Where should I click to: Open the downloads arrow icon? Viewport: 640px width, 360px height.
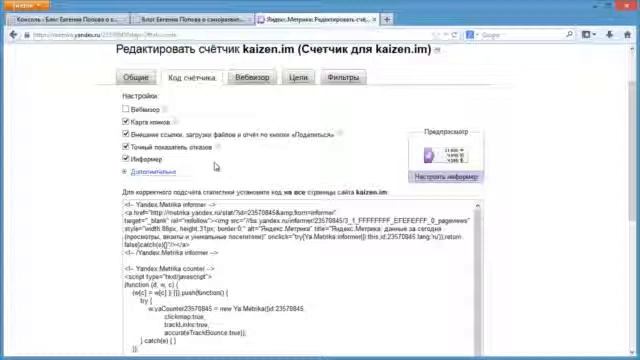[x=610, y=35]
